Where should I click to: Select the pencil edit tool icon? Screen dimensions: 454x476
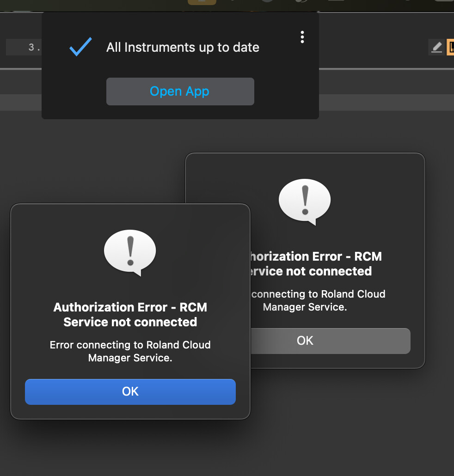click(x=436, y=47)
